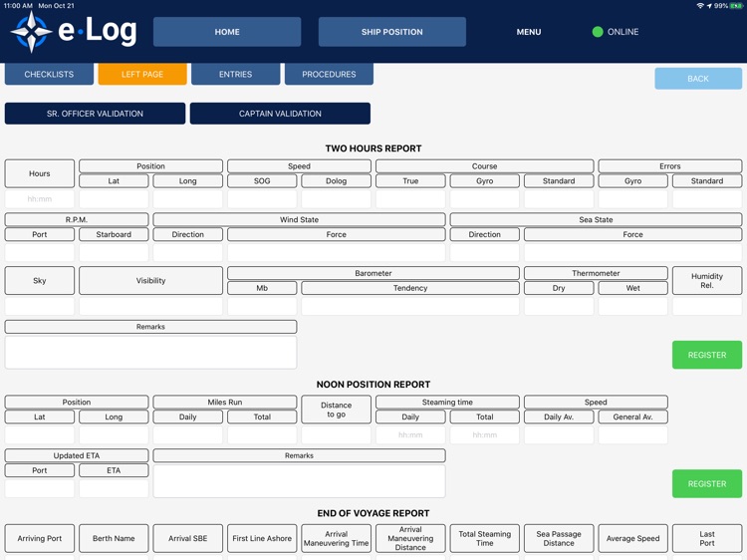Focus the R.P.M. Port field
This screenshot has height=560, width=747.
(40, 252)
